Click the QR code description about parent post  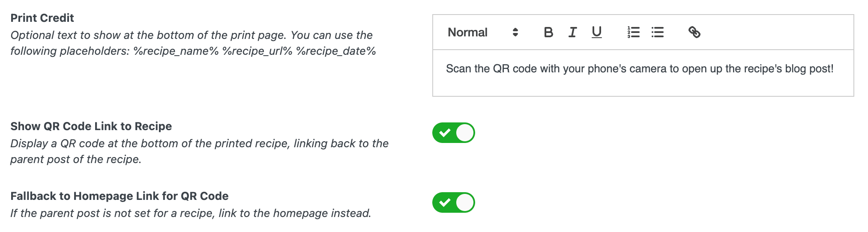click(199, 151)
